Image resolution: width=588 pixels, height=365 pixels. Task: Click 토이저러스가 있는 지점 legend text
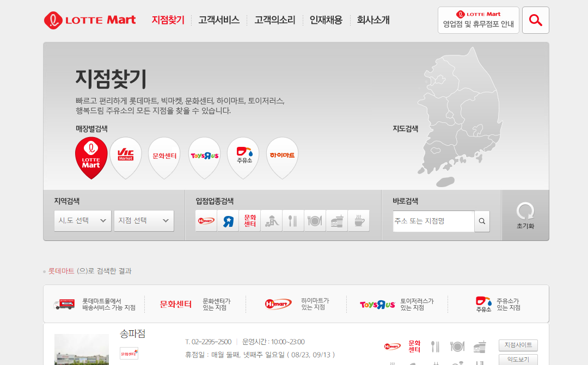[x=417, y=304]
